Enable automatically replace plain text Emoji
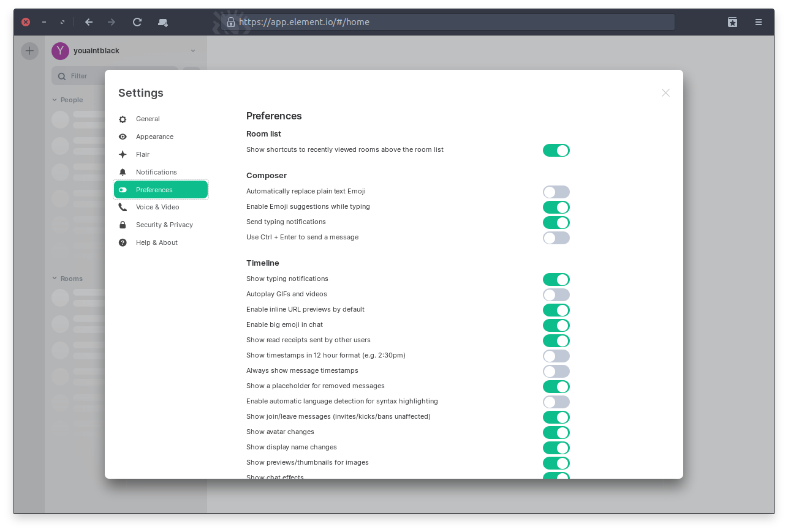This screenshot has height=532, width=788. point(556,192)
